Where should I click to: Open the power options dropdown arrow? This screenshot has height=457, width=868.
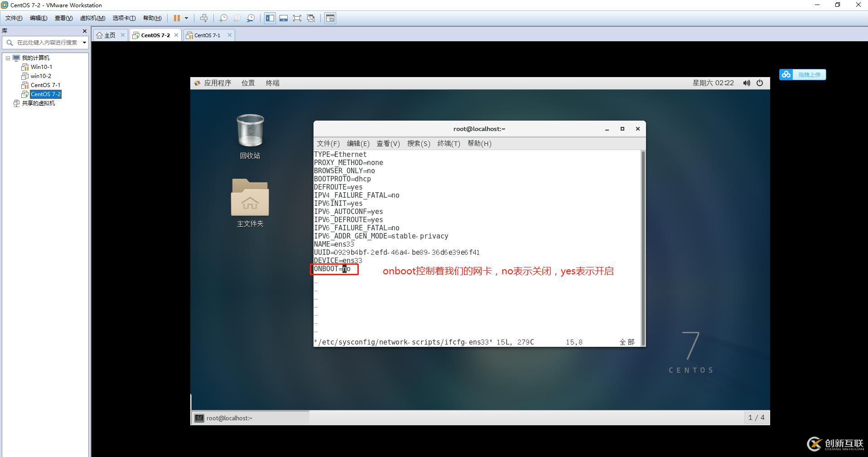tap(186, 18)
